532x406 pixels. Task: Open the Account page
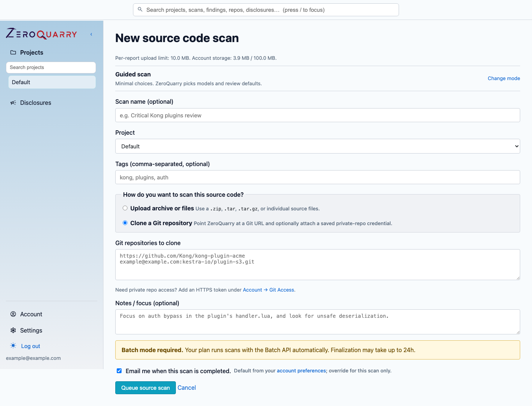31,314
